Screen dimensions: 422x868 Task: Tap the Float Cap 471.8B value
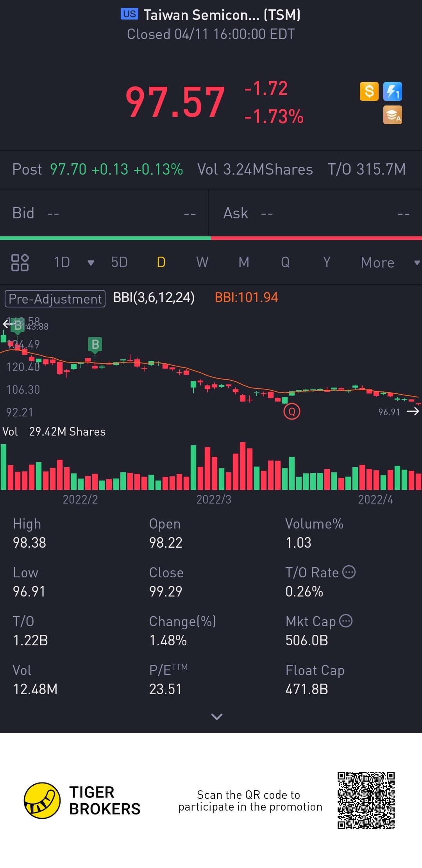coord(307,689)
